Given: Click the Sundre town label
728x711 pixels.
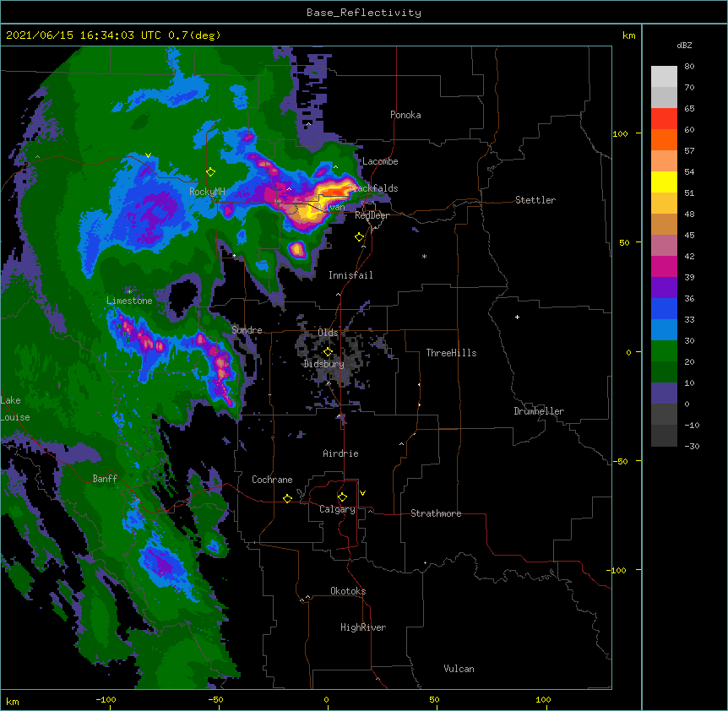Looking at the screenshot, I should click(x=247, y=330).
